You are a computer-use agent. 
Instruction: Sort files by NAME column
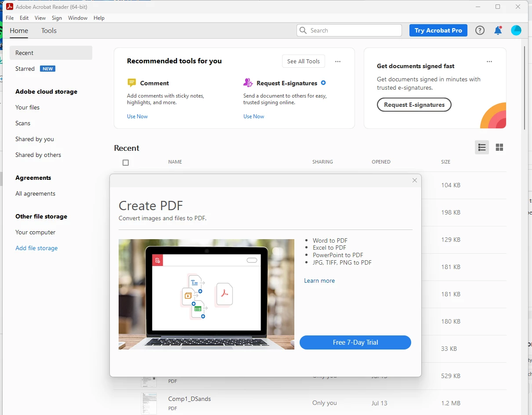[x=175, y=162]
